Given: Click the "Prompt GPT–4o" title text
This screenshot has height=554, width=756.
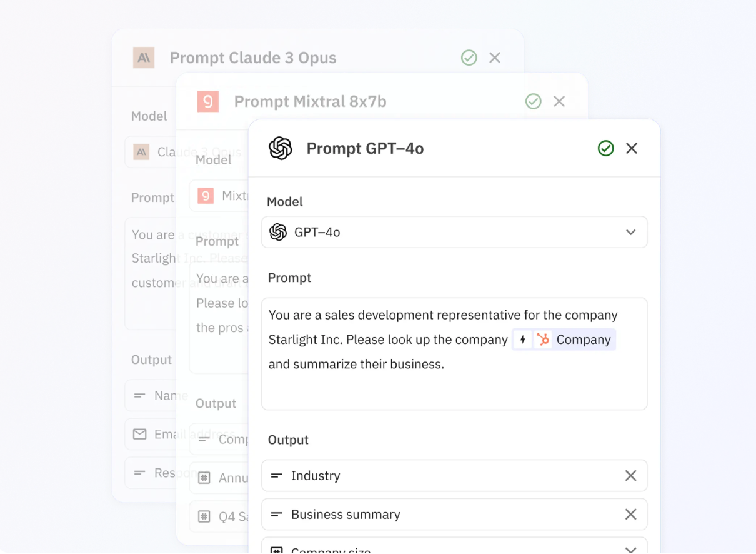Looking at the screenshot, I should (365, 148).
